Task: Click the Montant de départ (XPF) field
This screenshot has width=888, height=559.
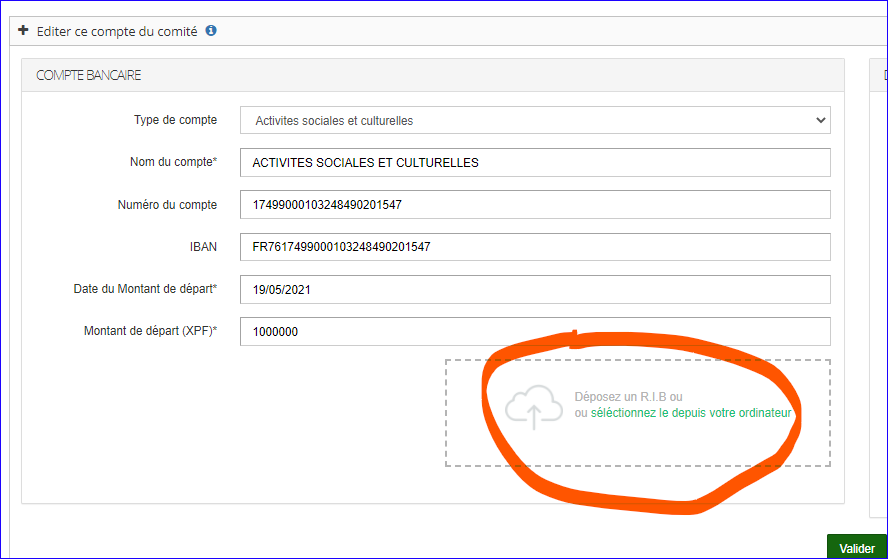Action: 535,332
